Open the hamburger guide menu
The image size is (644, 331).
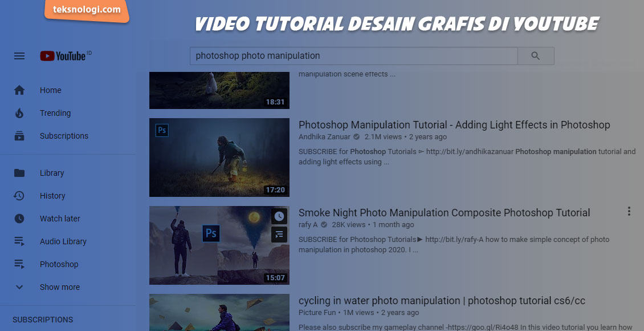point(19,56)
